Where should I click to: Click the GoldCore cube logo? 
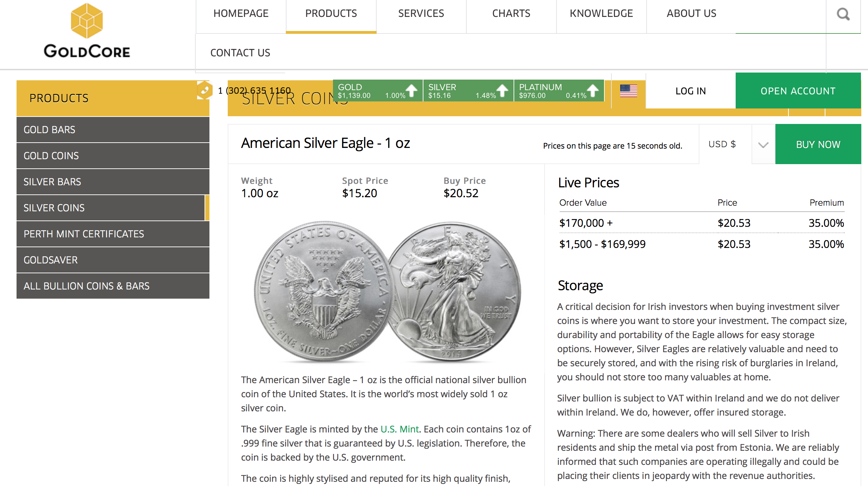[87, 21]
